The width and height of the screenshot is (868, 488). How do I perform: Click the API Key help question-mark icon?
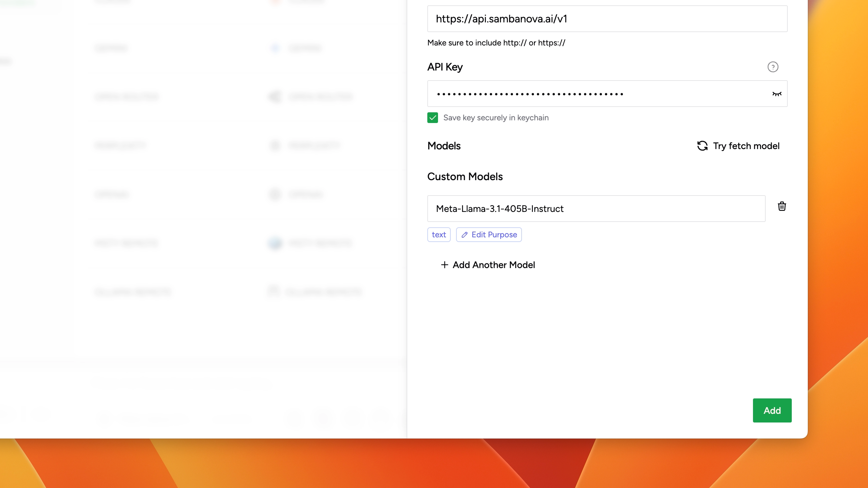773,67
